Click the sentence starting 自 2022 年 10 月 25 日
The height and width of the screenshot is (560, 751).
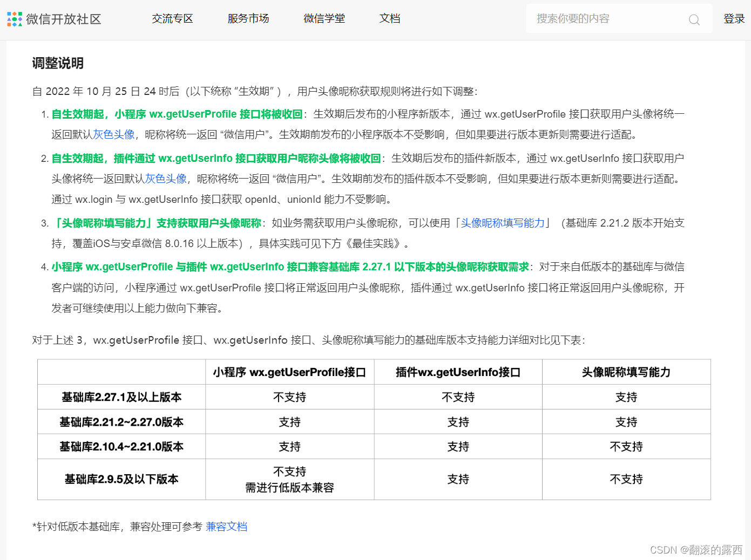(255, 91)
